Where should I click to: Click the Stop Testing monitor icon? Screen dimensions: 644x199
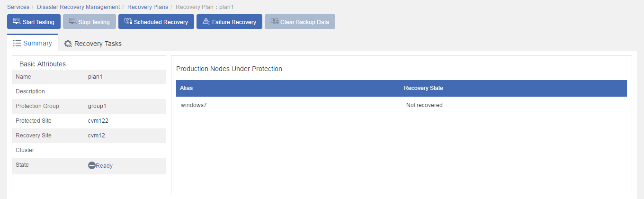73,22
